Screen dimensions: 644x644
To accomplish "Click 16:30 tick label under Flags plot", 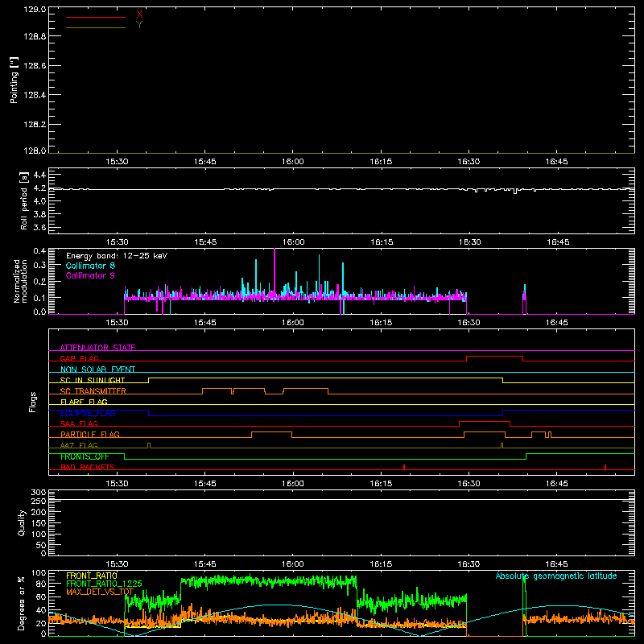I will point(469,484).
